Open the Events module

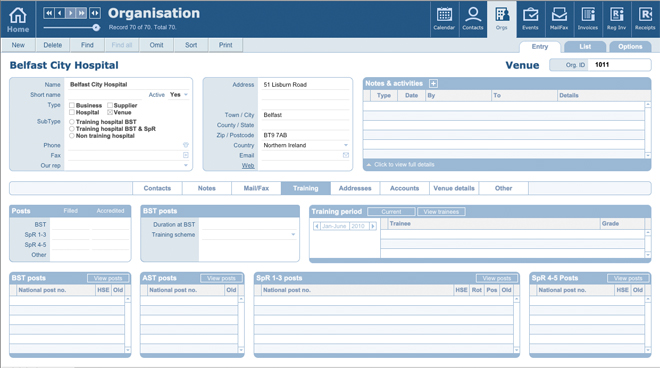(x=530, y=19)
